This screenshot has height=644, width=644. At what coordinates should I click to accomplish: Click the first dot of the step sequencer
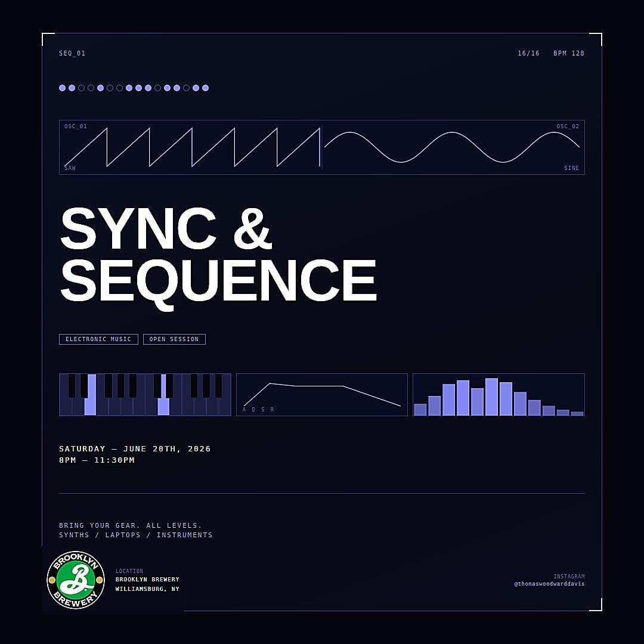pyautogui.click(x=63, y=88)
